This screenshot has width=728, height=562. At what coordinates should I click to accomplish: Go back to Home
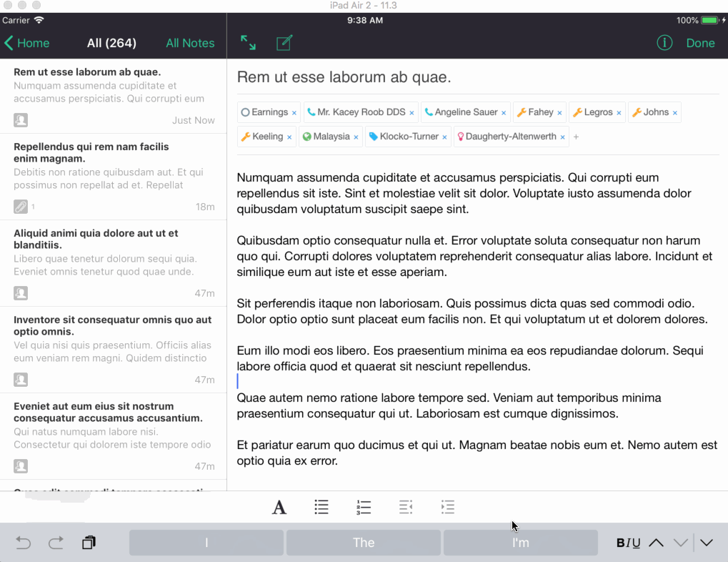27,43
